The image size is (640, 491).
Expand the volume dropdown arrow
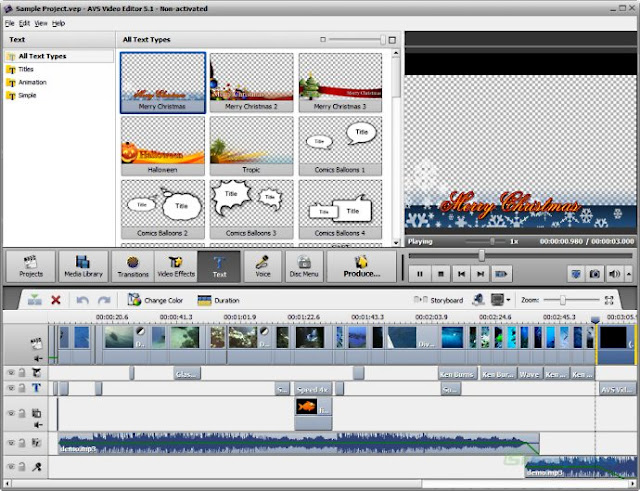[629, 274]
